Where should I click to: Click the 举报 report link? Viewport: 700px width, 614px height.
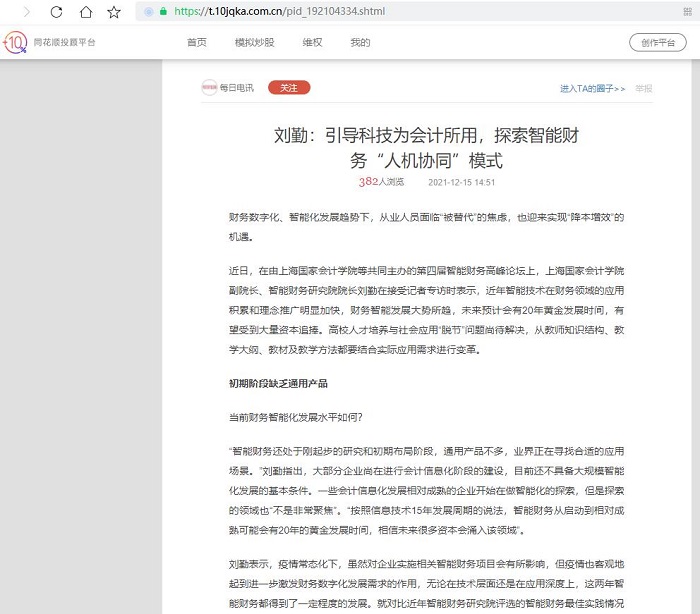tap(644, 89)
